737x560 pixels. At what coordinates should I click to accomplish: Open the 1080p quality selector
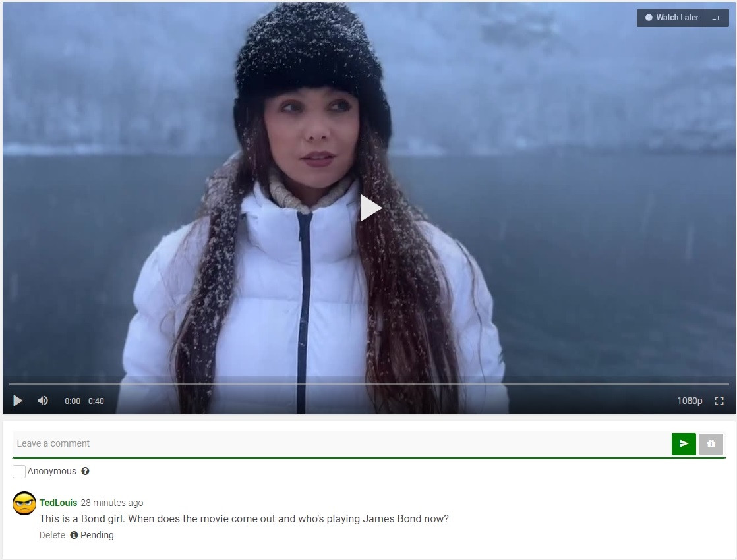(689, 401)
